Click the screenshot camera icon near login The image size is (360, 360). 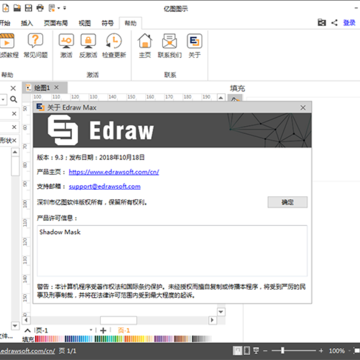pyautogui.click(x=322, y=23)
